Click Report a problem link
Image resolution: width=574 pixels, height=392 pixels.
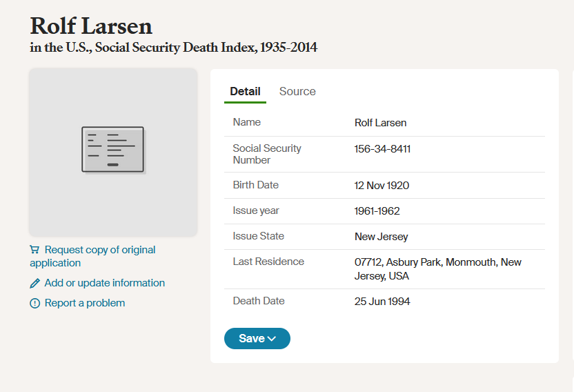(x=85, y=303)
